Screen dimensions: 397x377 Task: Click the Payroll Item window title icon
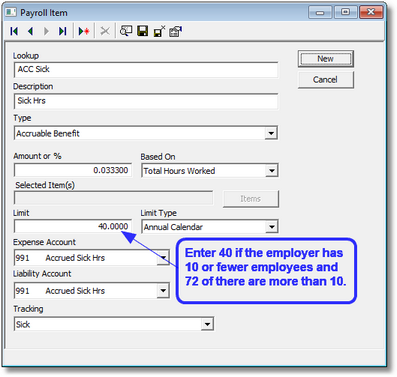[x=11, y=12]
